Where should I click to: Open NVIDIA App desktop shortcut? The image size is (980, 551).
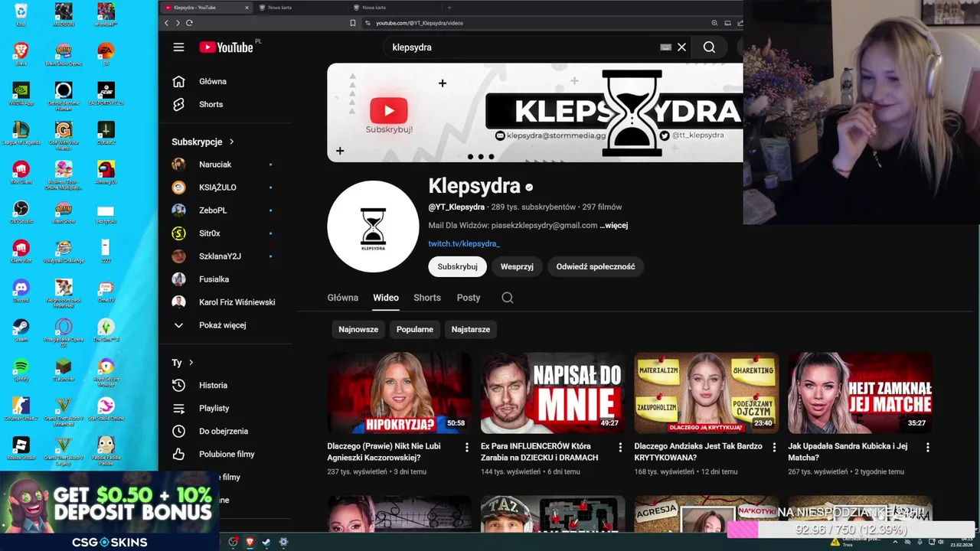[x=21, y=93]
